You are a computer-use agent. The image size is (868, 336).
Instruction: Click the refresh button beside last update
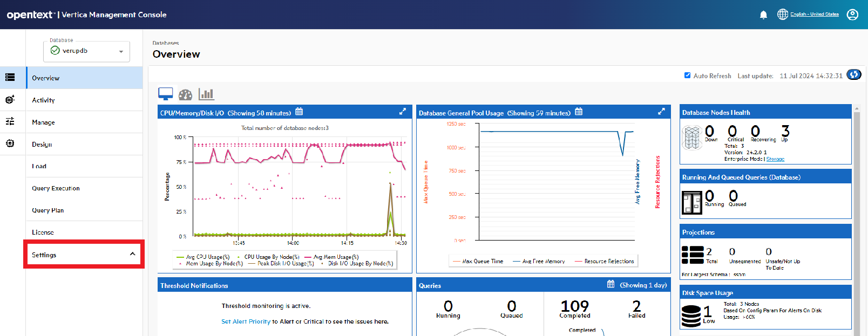point(854,75)
